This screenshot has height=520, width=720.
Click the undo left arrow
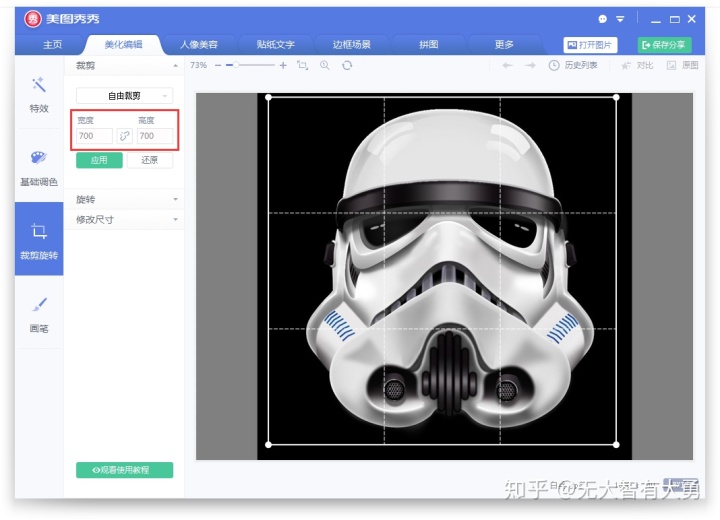[x=507, y=66]
